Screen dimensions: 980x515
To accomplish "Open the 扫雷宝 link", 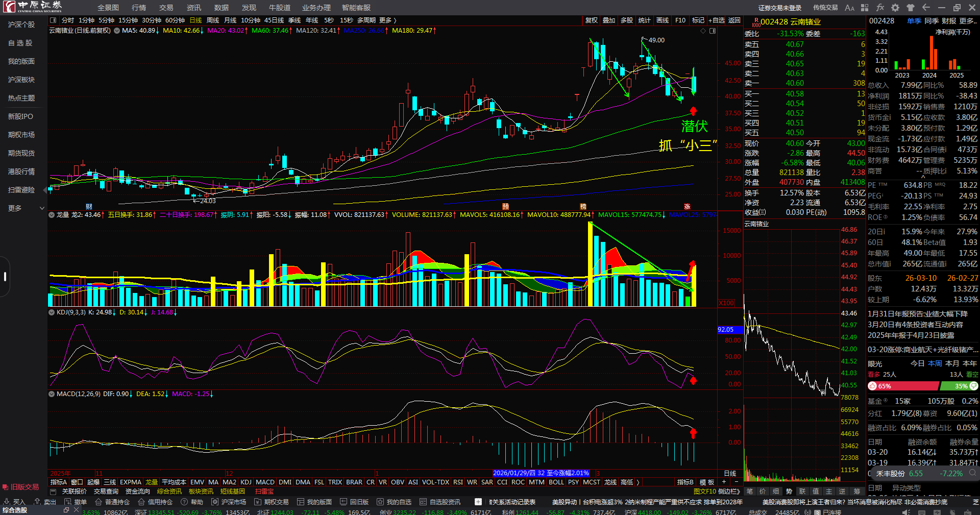I will click(x=264, y=492).
